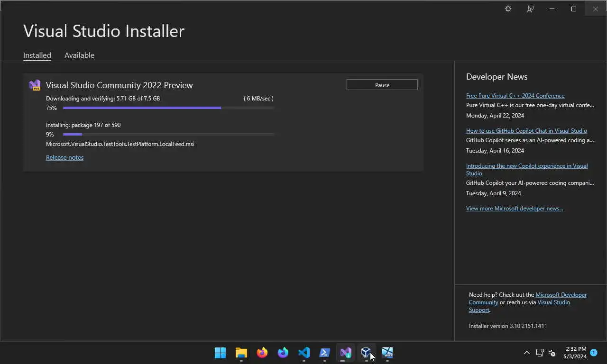607x364 pixels.
Task: Click the muted volume tray icon
Action: click(552, 353)
